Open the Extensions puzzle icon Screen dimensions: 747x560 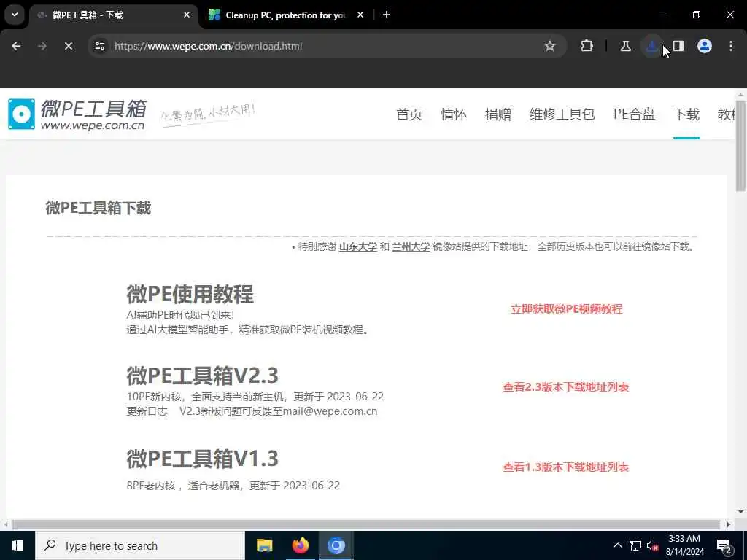tap(587, 46)
